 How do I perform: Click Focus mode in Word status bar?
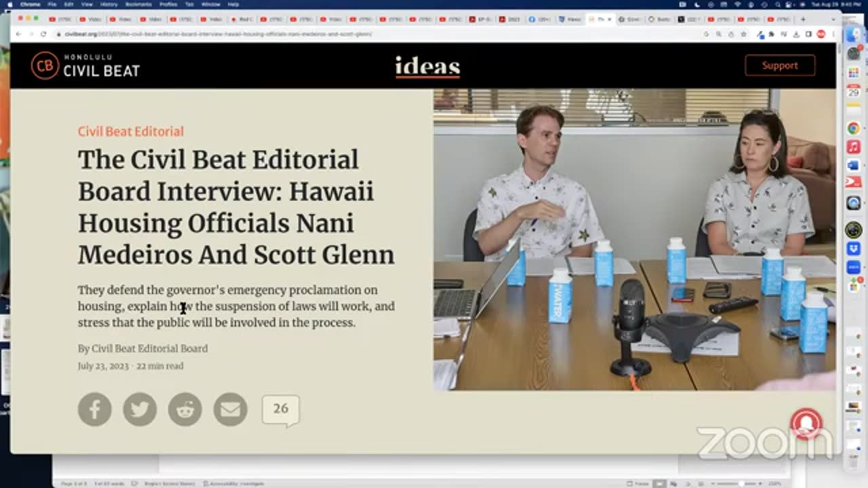pyautogui.click(x=637, y=483)
